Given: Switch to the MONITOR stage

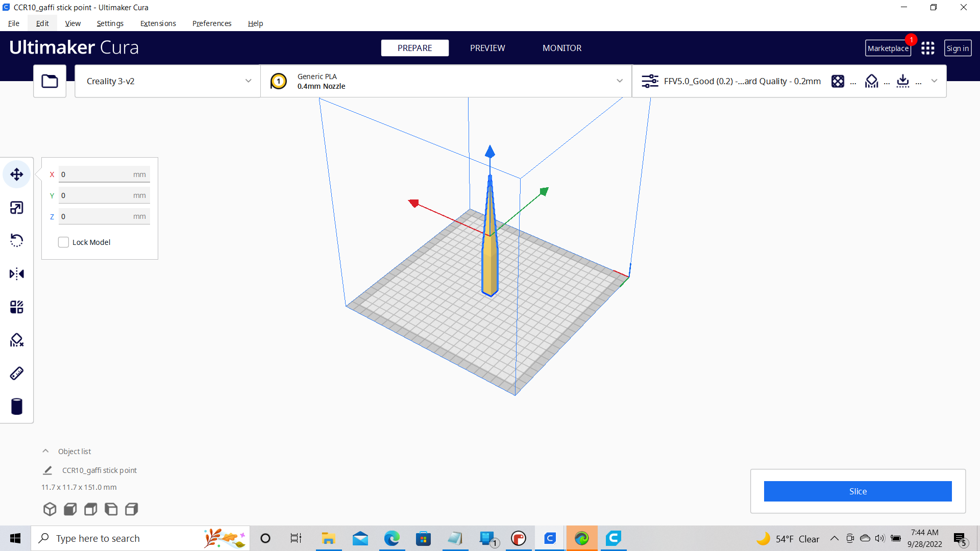Looking at the screenshot, I should pyautogui.click(x=562, y=48).
